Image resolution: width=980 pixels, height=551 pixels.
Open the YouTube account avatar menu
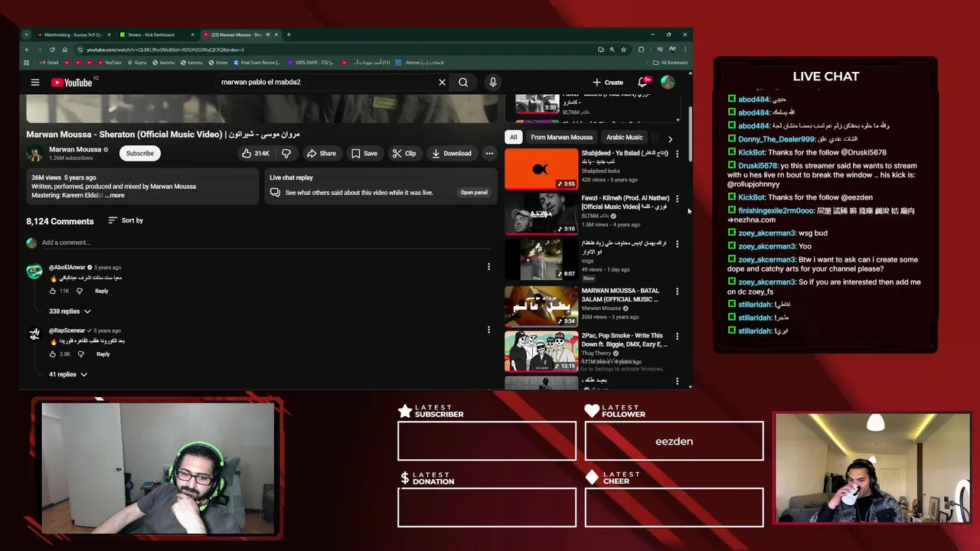(x=668, y=82)
